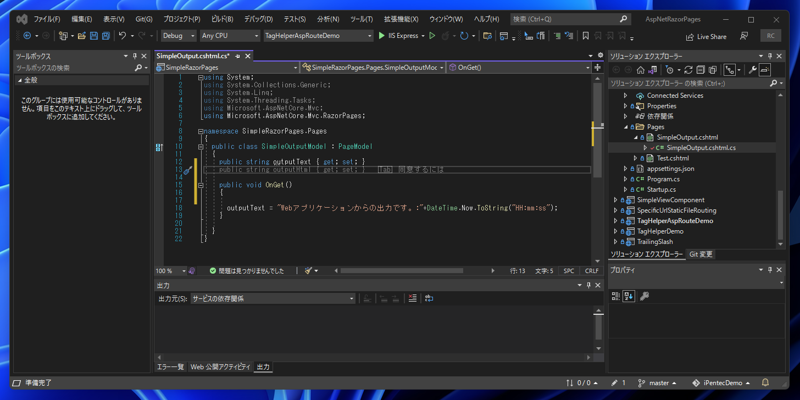800x400 pixels.
Task: Click Start Without Debugging outline play icon
Action: (x=432, y=36)
